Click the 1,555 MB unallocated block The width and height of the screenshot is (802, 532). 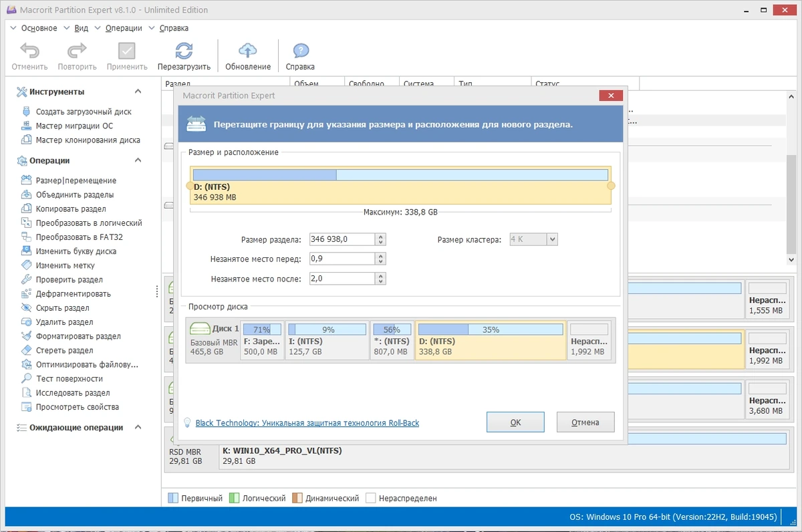(769, 299)
